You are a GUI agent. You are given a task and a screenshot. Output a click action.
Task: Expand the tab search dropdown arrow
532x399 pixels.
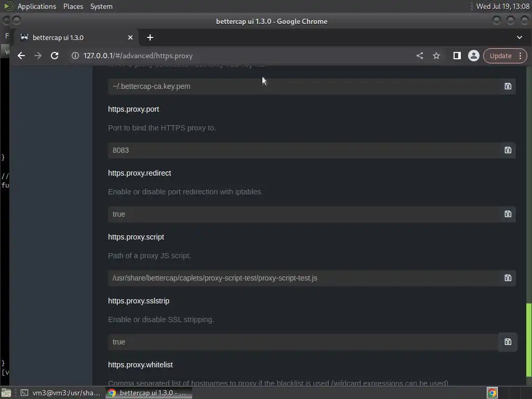tap(519, 37)
